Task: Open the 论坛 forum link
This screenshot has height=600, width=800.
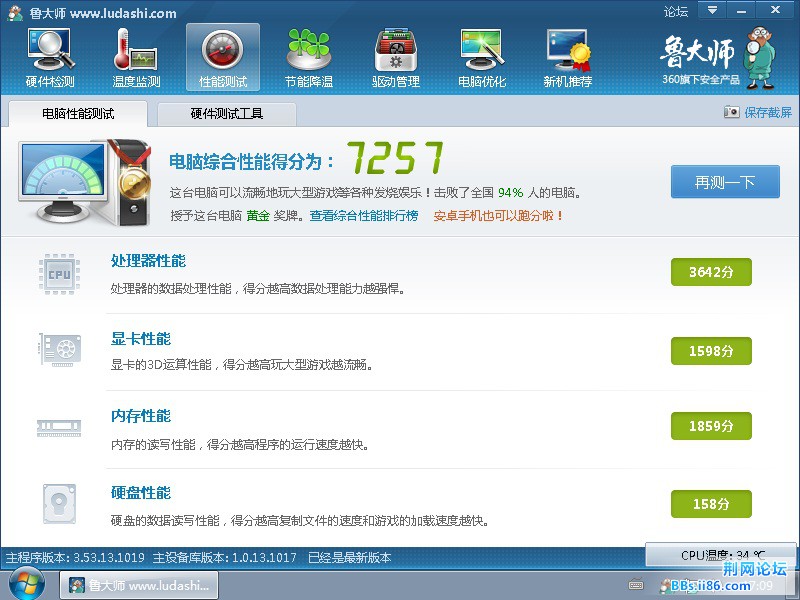Action: pyautogui.click(x=676, y=11)
